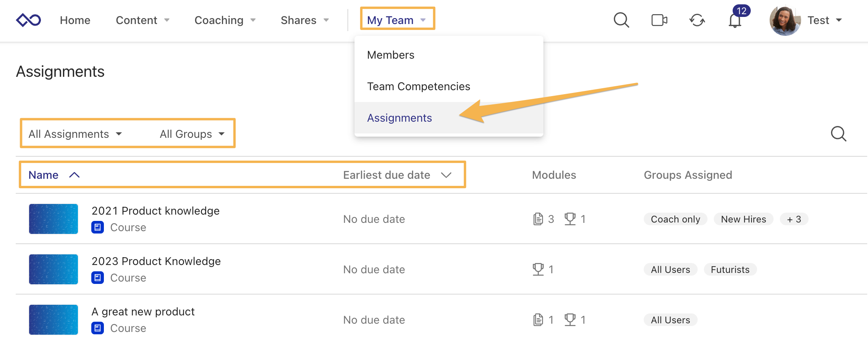Click the sync refresh icon
The height and width of the screenshot is (341, 868).
(x=697, y=20)
